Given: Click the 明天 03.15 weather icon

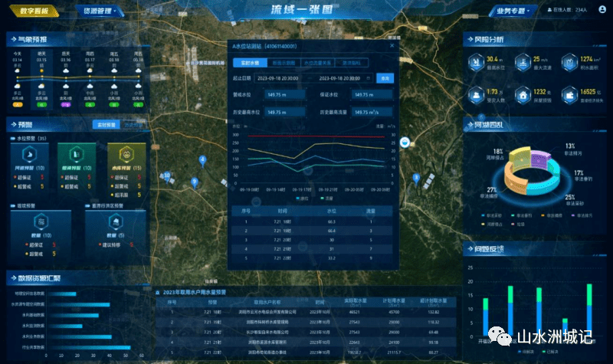Looking at the screenshot, I should click(x=41, y=71).
